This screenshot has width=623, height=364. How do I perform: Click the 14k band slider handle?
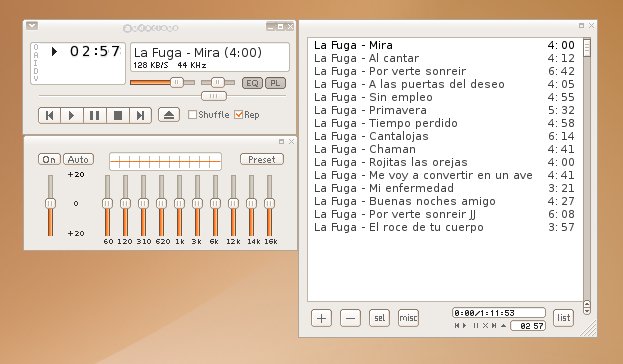252,203
